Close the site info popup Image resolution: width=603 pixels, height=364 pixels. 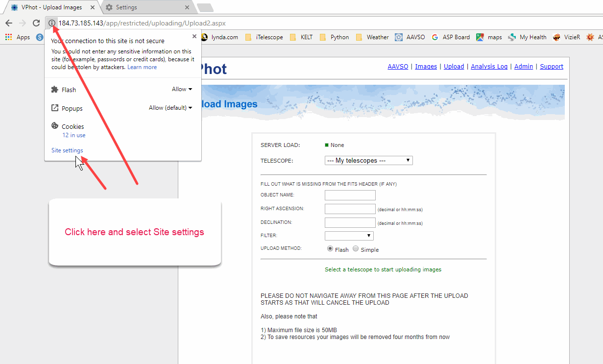194,36
